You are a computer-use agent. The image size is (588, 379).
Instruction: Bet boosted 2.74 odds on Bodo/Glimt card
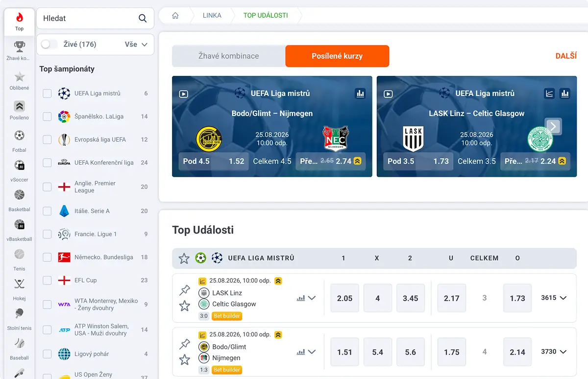[x=331, y=161]
